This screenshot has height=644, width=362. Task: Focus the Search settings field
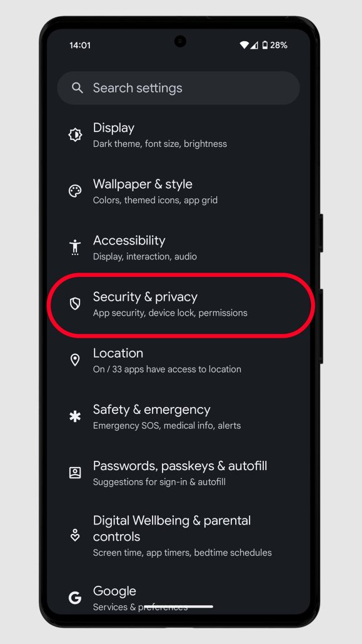[x=178, y=88]
